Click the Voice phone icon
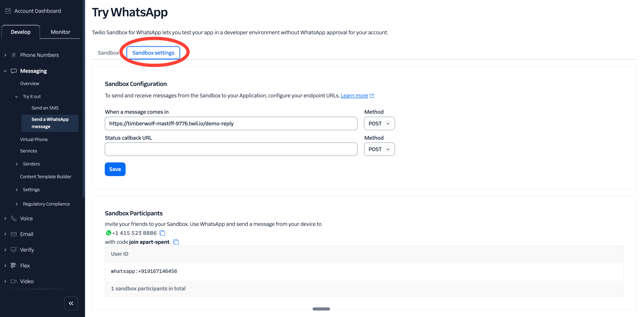644x317 pixels. click(x=13, y=218)
